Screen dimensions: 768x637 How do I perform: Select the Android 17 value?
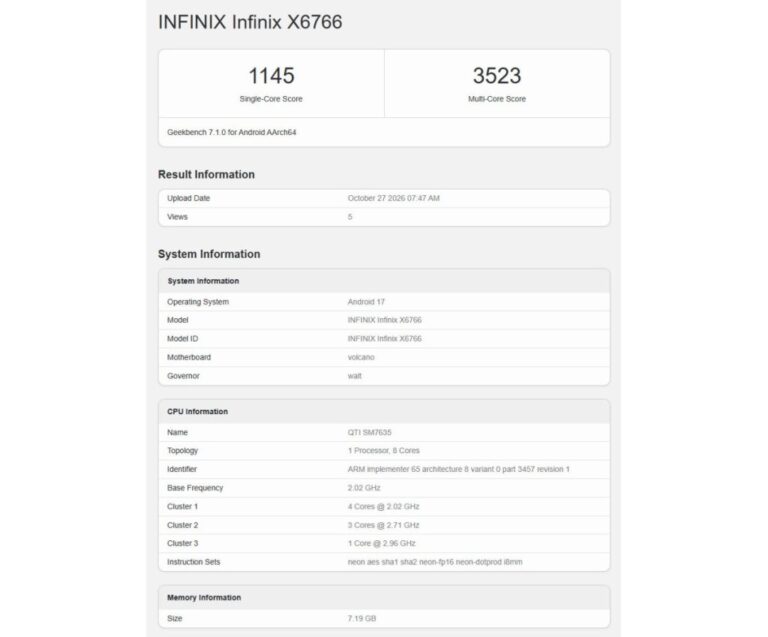point(366,302)
